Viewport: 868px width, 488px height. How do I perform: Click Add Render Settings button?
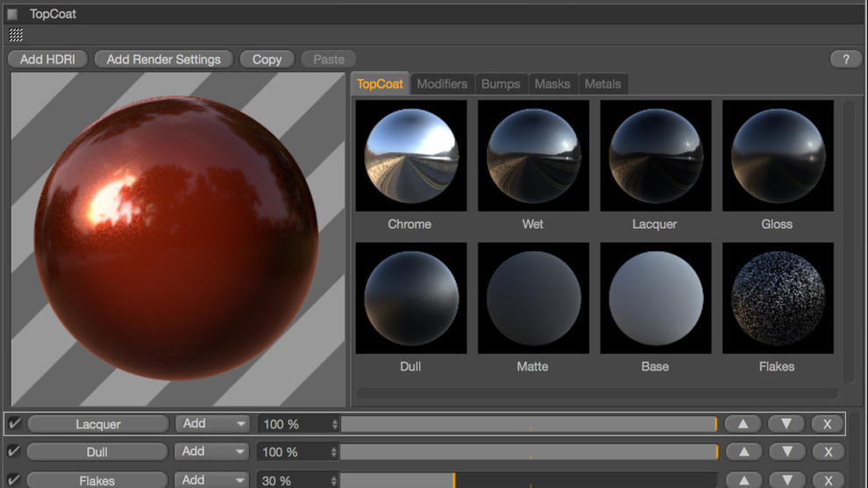click(163, 60)
